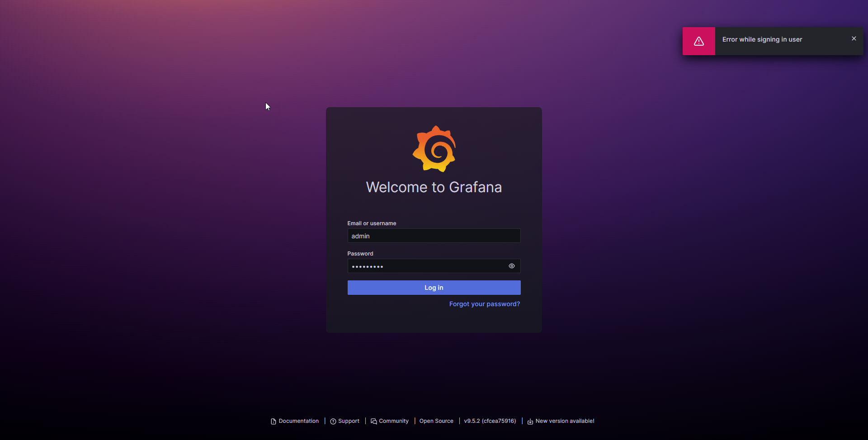Click the Error while signing in user message
This screenshot has width=868, height=440.
[x=762, y=39]
